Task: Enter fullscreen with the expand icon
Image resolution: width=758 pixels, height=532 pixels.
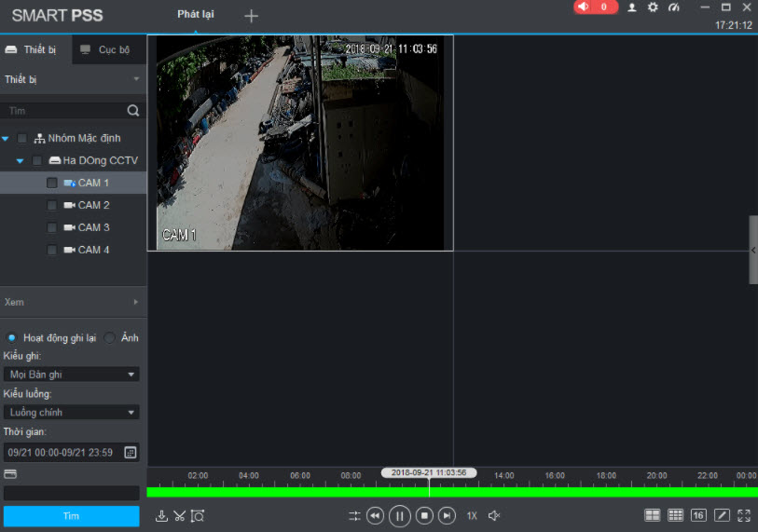Action: [744, 515]
